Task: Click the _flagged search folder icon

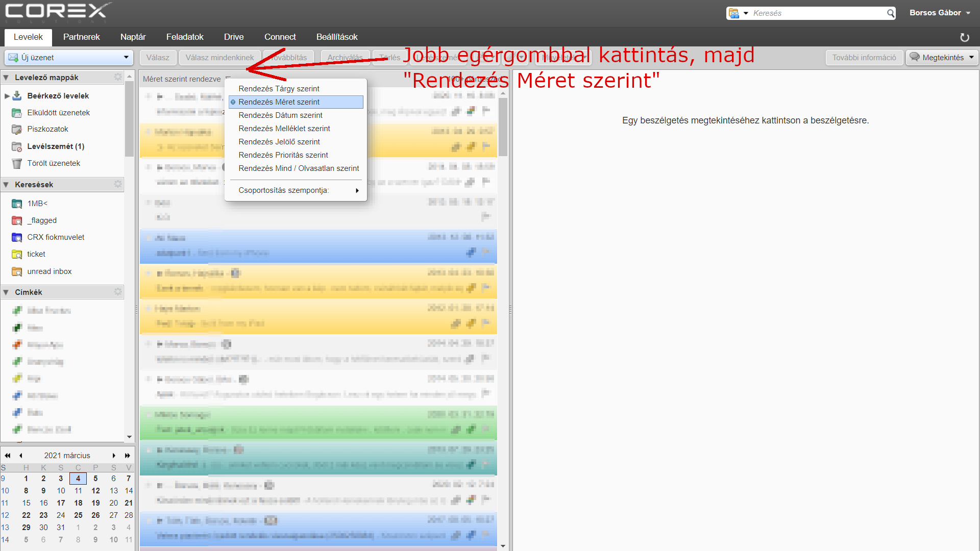Action: 17,220
